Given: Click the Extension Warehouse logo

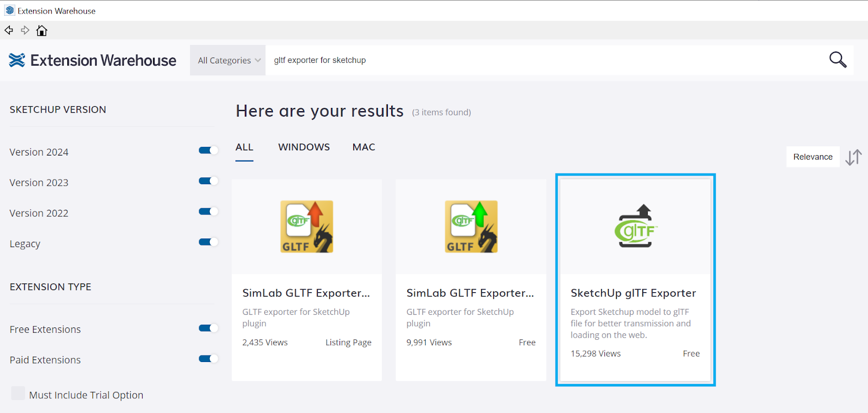Looking at the screenshot, I should (x=93, y=60).
